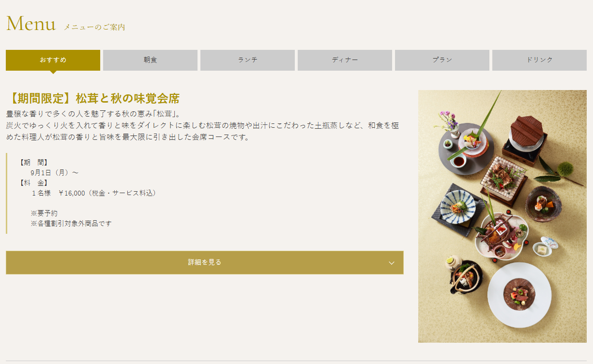This screenshot has height=364, width=593.
Task: Click the メニューのご案内 subtitle
Action: pos(94,27)
